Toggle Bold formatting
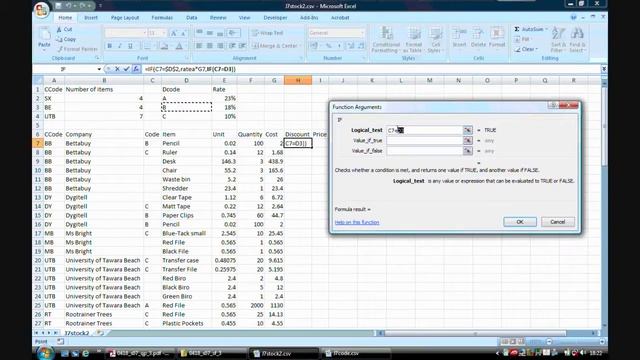Screen dimensions: 640x360 coord(109,46)
